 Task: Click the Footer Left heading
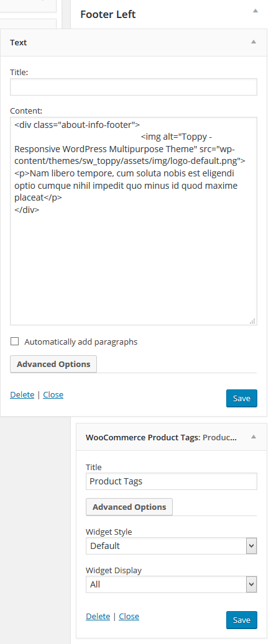tap(108, 14)
